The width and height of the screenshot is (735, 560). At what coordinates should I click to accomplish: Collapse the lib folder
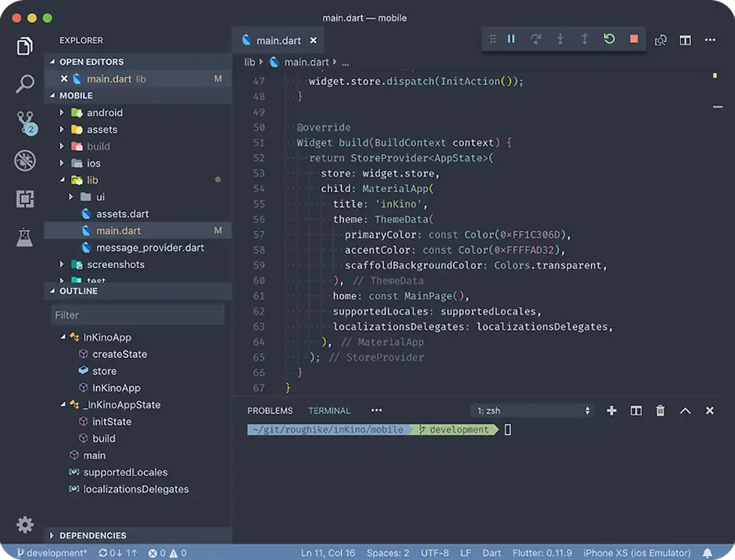coord(62,180)
